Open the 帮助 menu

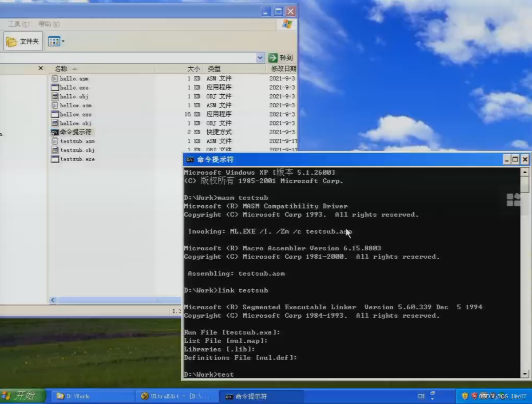(x=49, y=24)
